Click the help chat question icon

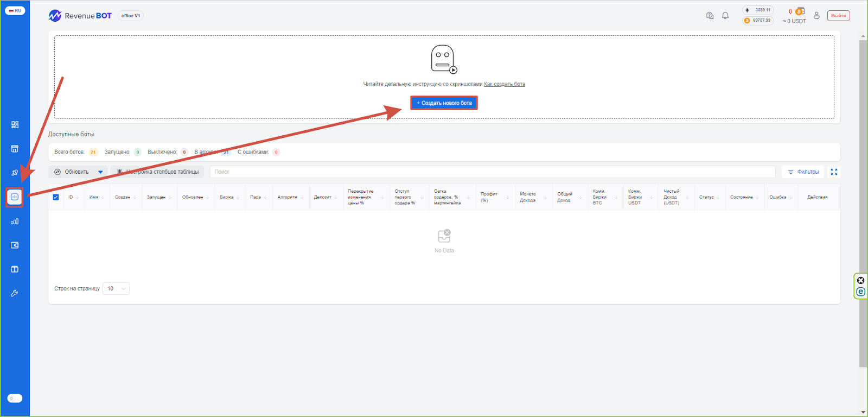(x=710, y=16)
